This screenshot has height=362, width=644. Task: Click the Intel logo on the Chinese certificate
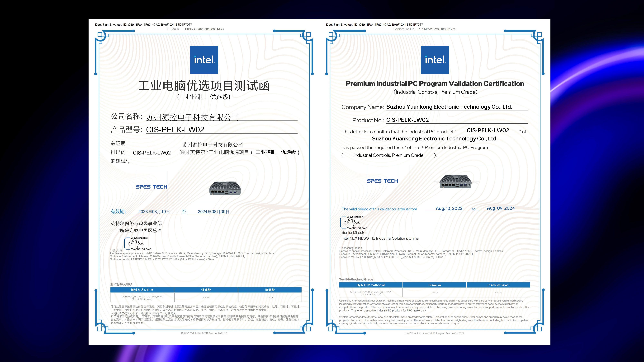coord(204,60)
